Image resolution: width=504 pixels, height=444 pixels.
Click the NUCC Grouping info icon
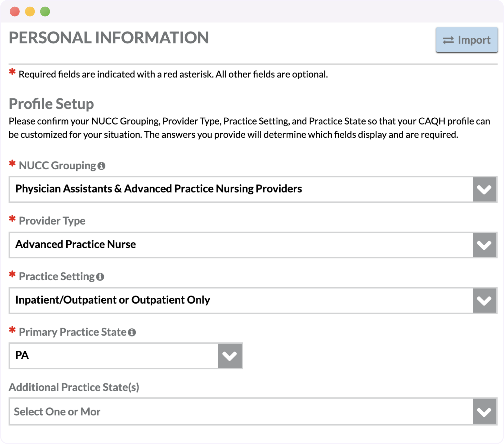pos(101,166)
